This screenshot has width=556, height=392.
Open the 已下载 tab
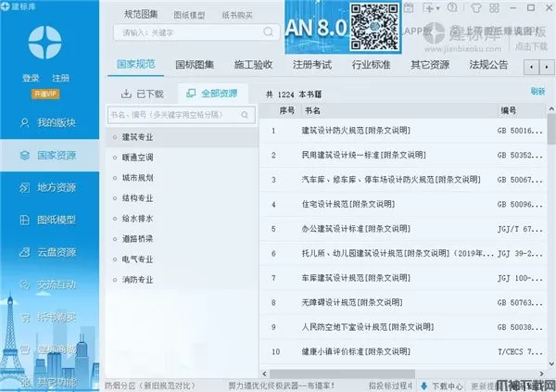coord(142,94)
